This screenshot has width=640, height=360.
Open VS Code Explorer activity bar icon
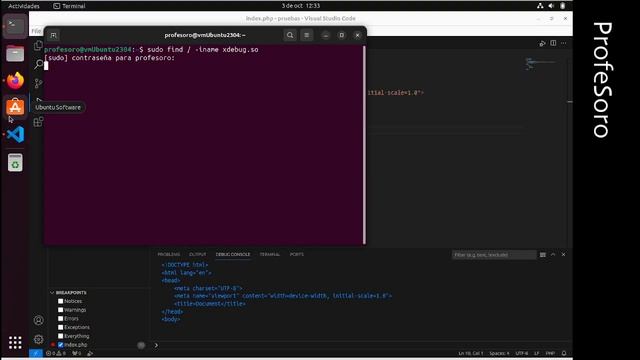(38, 45)
